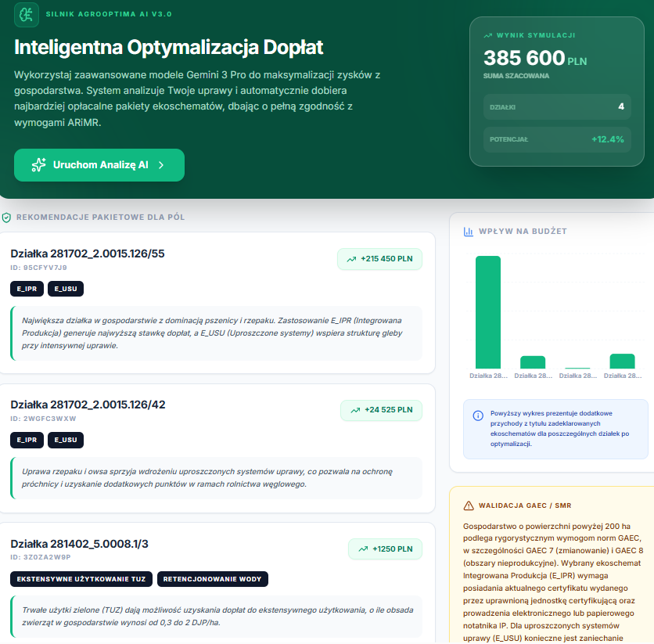Click the sparkle icon on Uruchom Analizę AI
Viewport: 654px width, 644px height.
pyautogui.click(x=38, y=165)
